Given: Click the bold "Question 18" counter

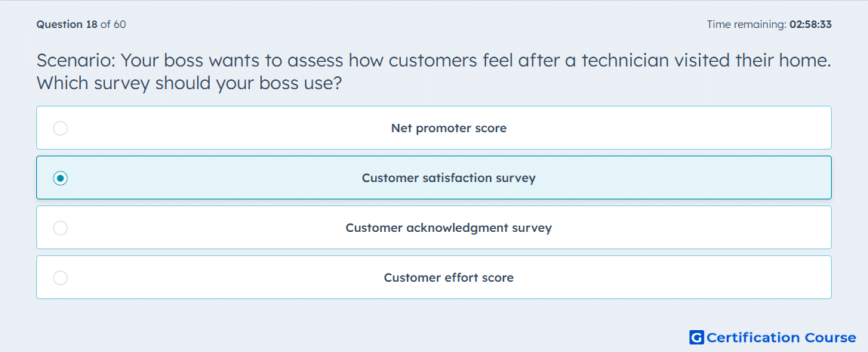Looking at the screenshot, I should (x=67, y=24).
